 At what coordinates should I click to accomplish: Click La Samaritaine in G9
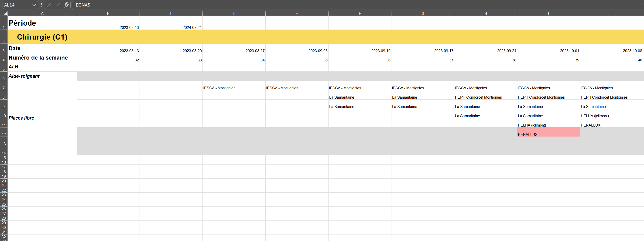point(423,104)
